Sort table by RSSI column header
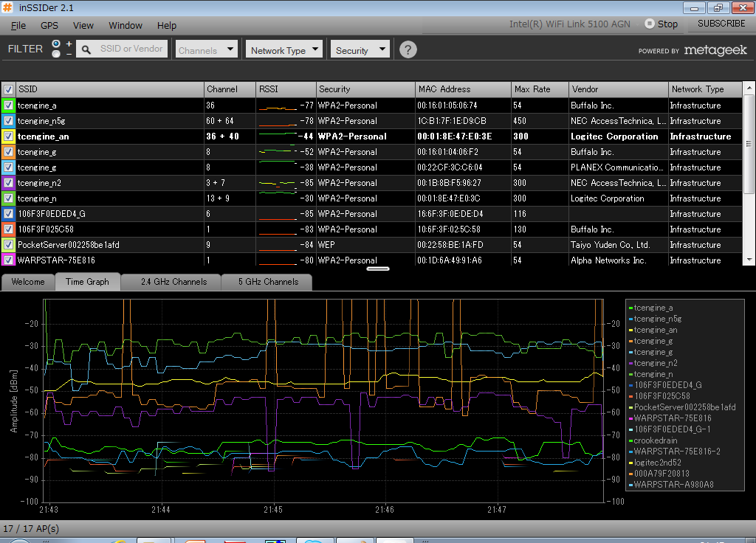Viewport: 756px width, 543px height. 286,89
